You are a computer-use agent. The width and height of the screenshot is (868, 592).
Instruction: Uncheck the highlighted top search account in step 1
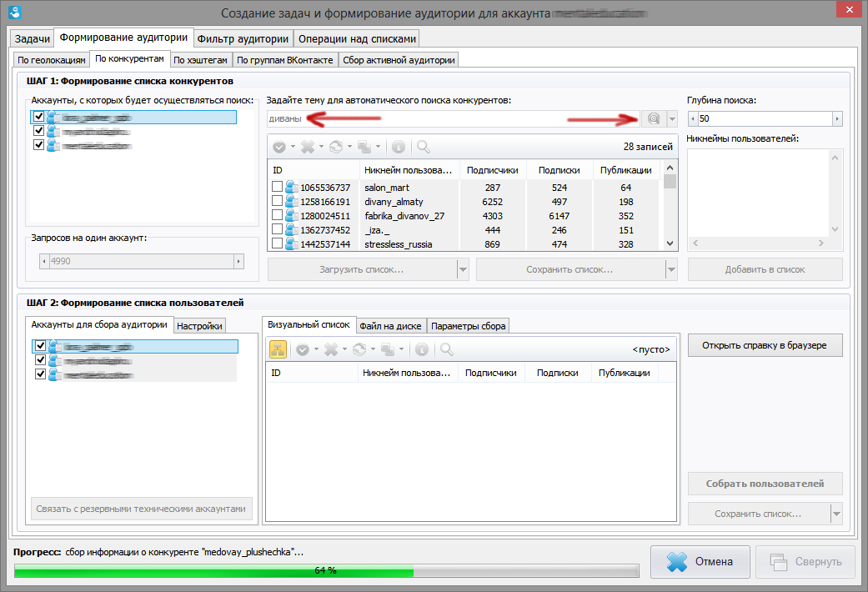[38, 116]
